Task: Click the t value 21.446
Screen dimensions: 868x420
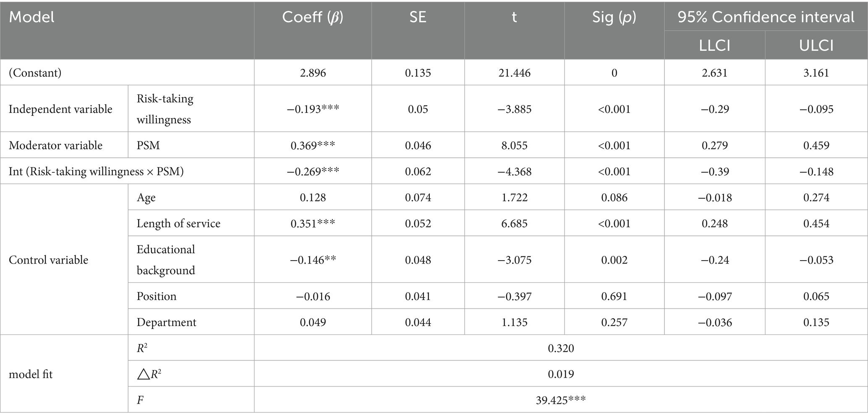Action: pyautogui.click(x=514, y=73)
